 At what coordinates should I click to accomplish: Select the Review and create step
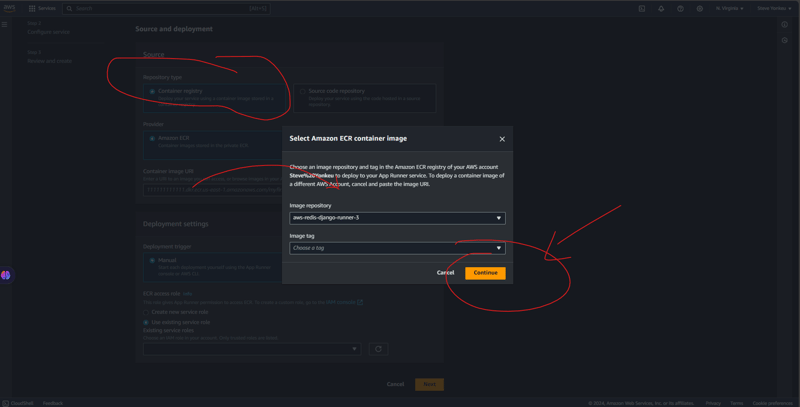point(49,61)
